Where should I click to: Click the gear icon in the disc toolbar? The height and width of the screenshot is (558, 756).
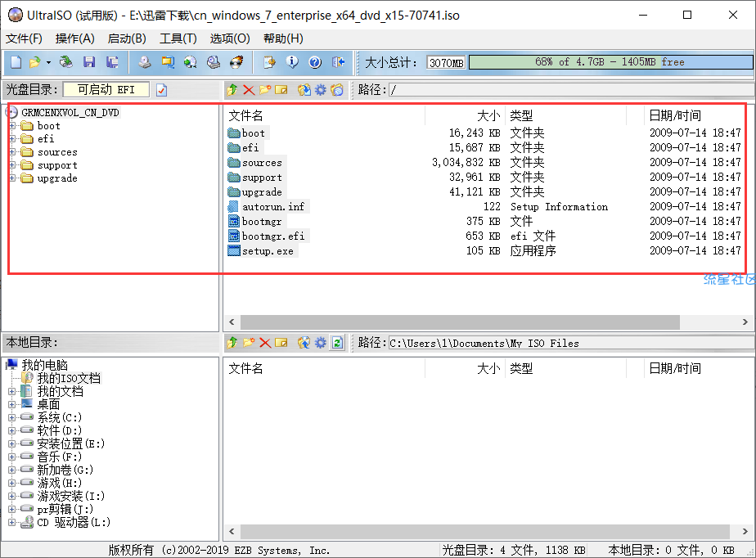point(321,90)
